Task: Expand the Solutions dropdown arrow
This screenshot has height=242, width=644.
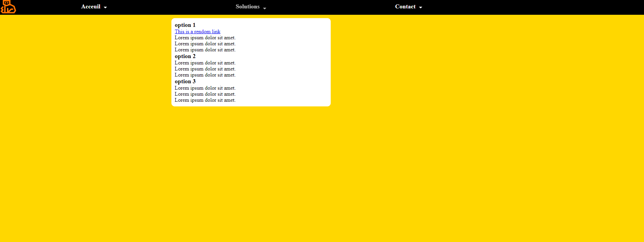Action: pos(265,8)
